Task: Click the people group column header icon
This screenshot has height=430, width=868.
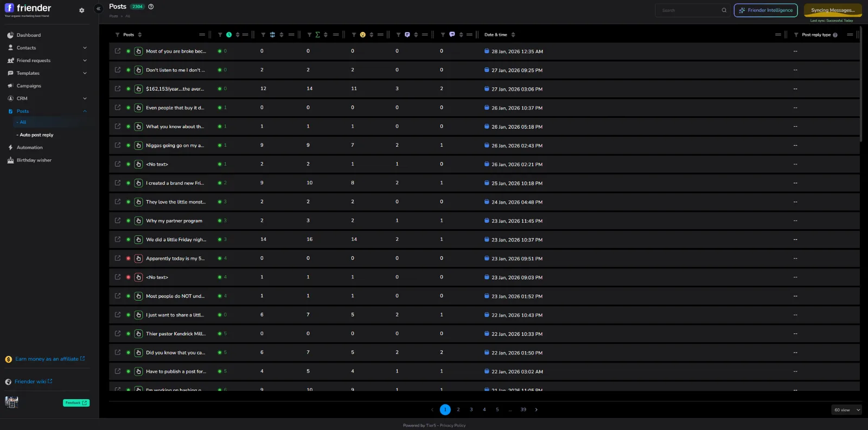Action: [x=272, y=35]
